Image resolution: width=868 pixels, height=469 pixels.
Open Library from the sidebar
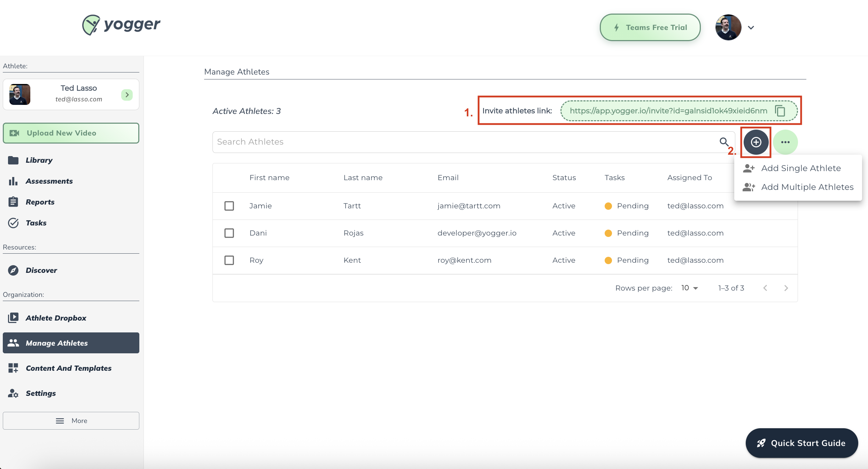(x=39, y=160)
